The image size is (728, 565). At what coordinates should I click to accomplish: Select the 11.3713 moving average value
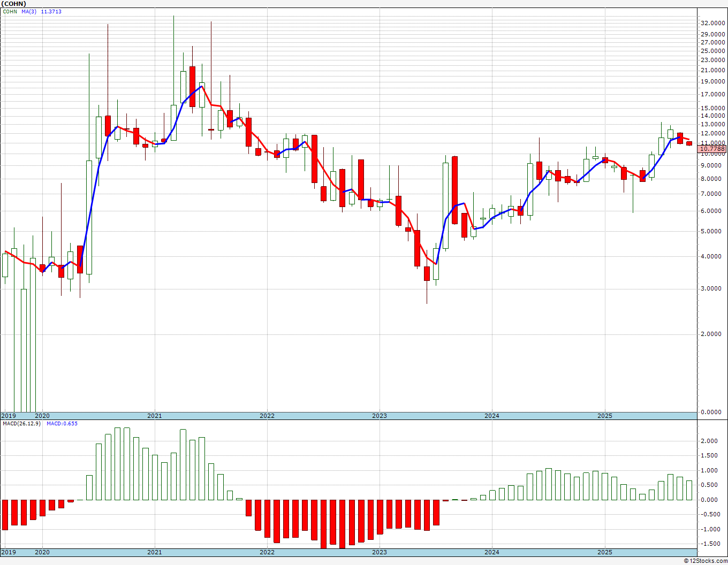click(51, 11)
